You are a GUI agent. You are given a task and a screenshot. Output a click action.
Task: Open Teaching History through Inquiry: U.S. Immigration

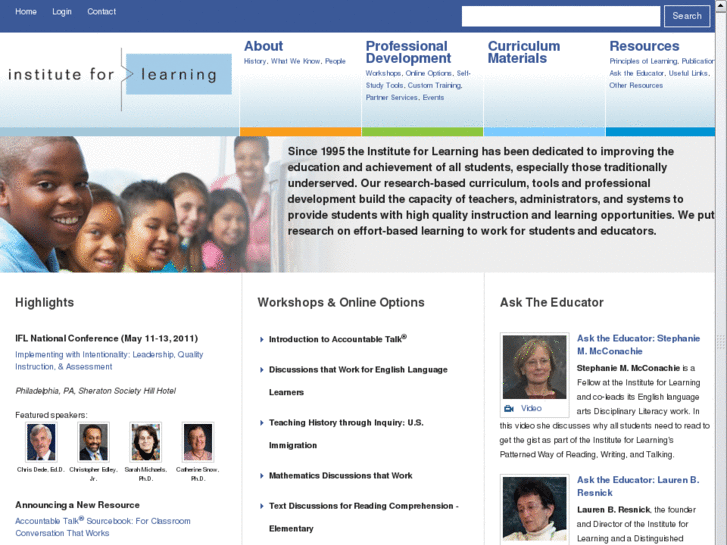(x=346, y=434)
